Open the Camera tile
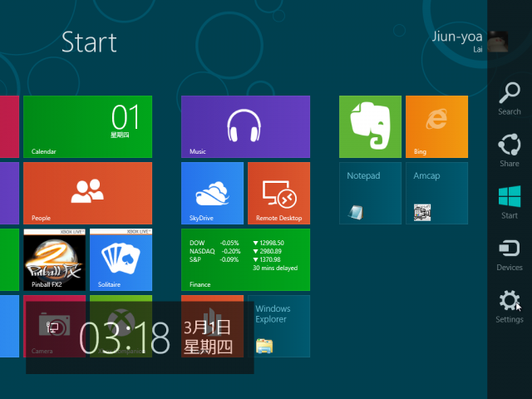This screenshot has width=532, height=399. point(54,326)
